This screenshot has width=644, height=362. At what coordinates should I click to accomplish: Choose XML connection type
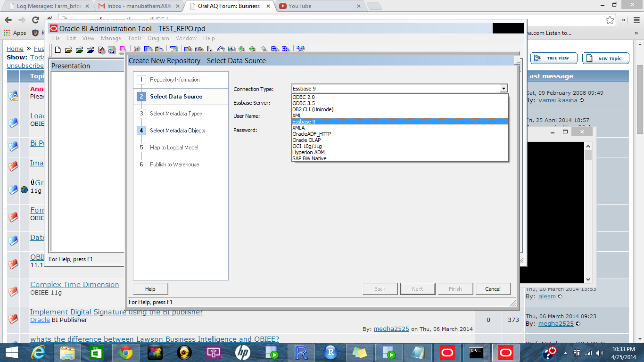click(x=400, y=115)
